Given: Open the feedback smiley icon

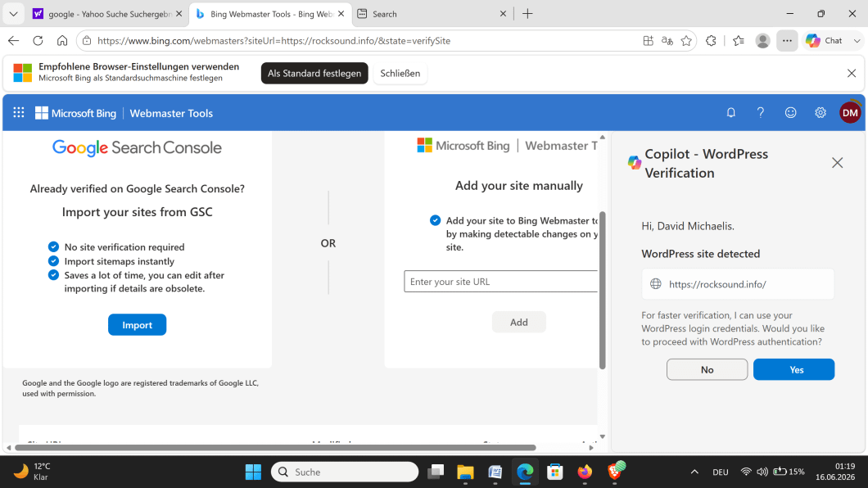Looking at the screenshot, I should [x=790, y=113].
